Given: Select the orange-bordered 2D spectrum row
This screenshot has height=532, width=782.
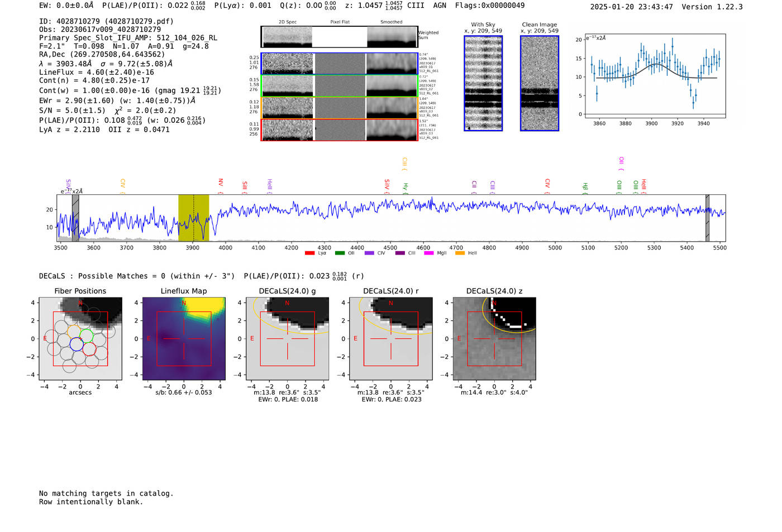Looking at the screenshot, I should coord(340,108).
